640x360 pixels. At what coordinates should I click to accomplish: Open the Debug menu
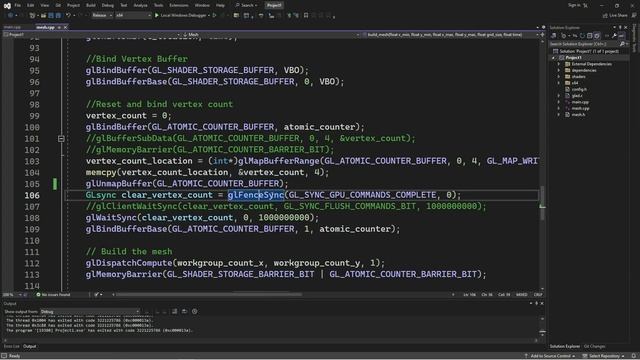click(108, 5)
